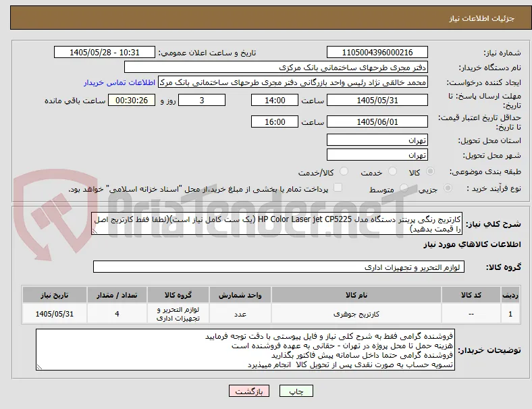This screenshot has width=532, height=409.
Task: Click the resize handle of buyer notes box
Action: coord(39,366)
